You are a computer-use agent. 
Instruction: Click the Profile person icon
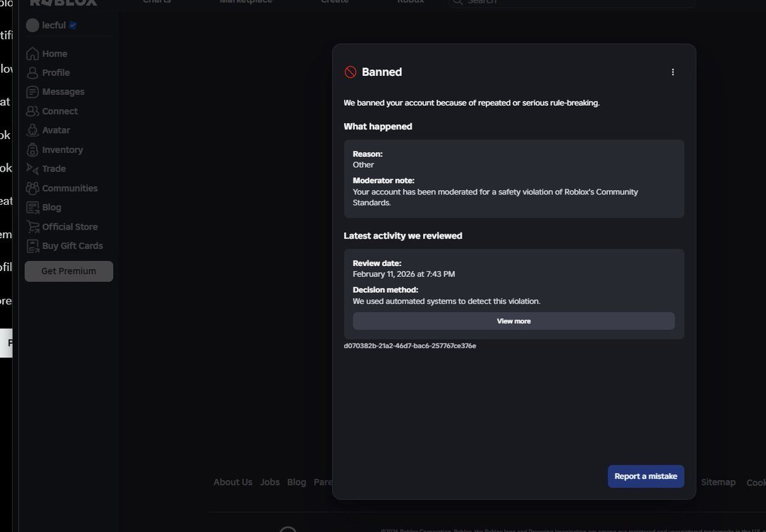[33, 73]
